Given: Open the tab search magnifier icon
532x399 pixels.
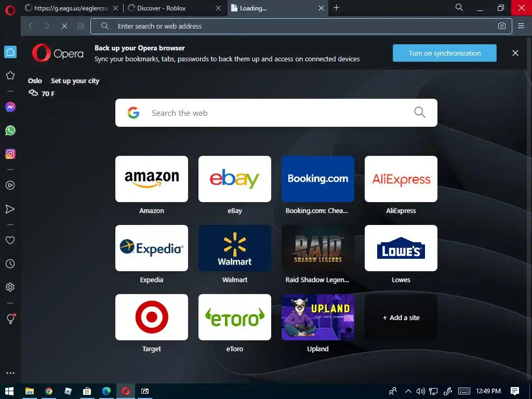Looking at the screenshot, I should pyautogui.click(x=459, y=7).
